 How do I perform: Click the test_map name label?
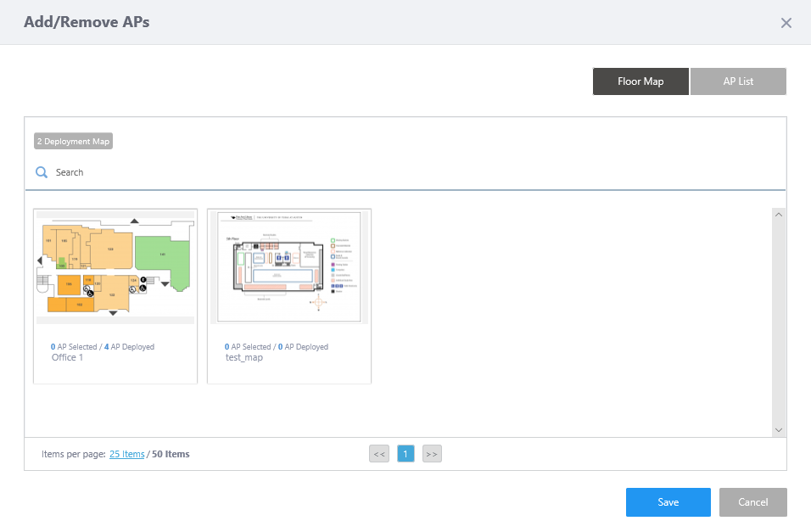coord(243,357)
